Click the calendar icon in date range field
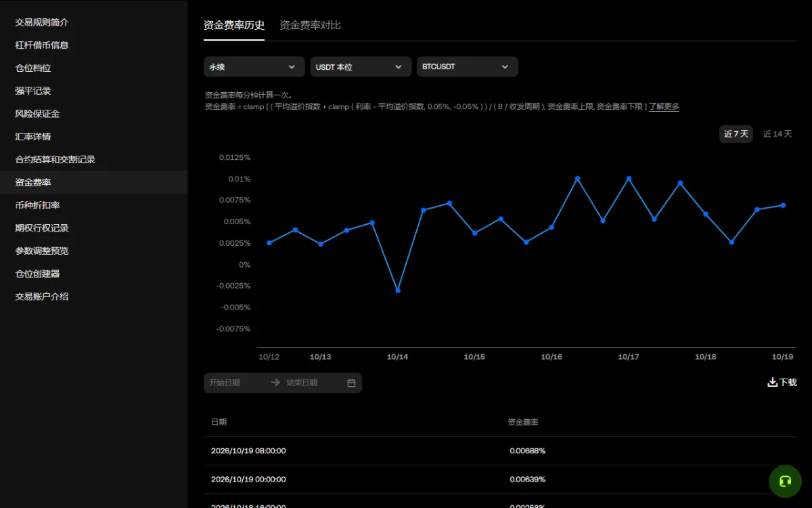The image size is (812, 508). pyautogui.click(x=351, y=383)
